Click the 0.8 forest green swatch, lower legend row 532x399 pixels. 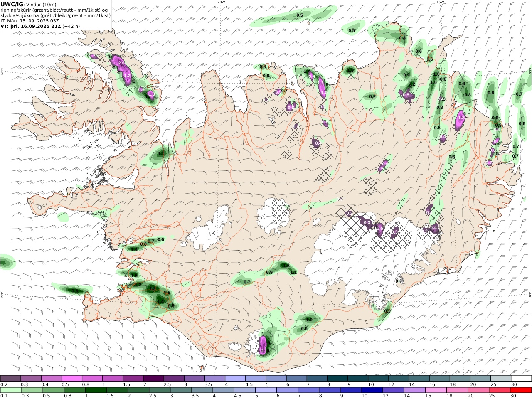click(x=75, y=390)
